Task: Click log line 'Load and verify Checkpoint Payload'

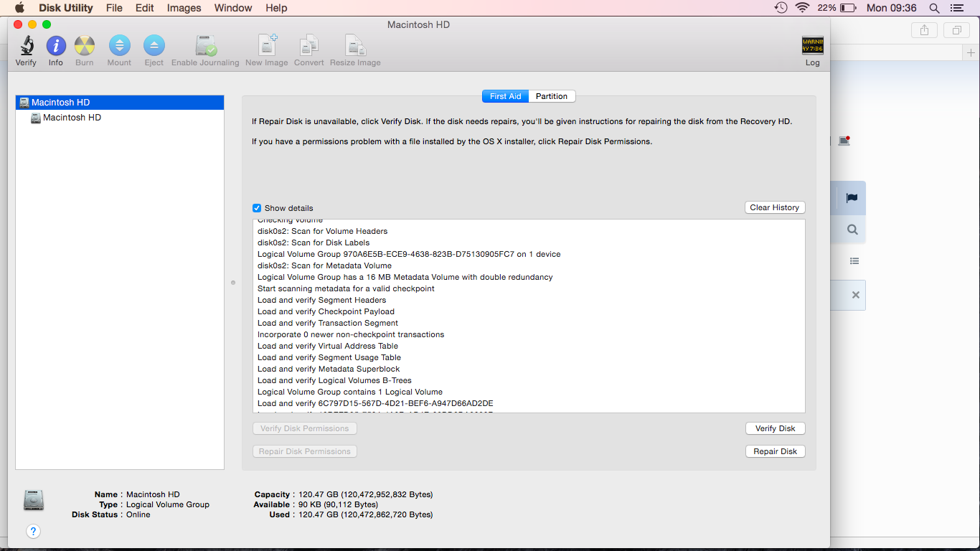Action: [x=326, y=311]
